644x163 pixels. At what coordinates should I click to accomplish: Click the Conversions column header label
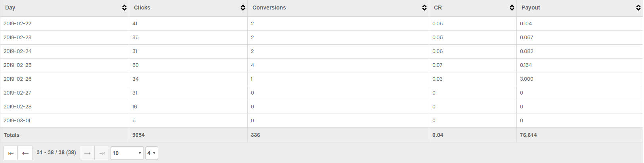pos(269,8)
